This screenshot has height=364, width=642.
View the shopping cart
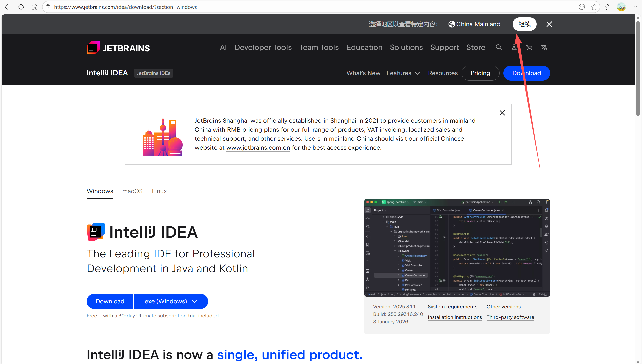(x=529, y=47)
